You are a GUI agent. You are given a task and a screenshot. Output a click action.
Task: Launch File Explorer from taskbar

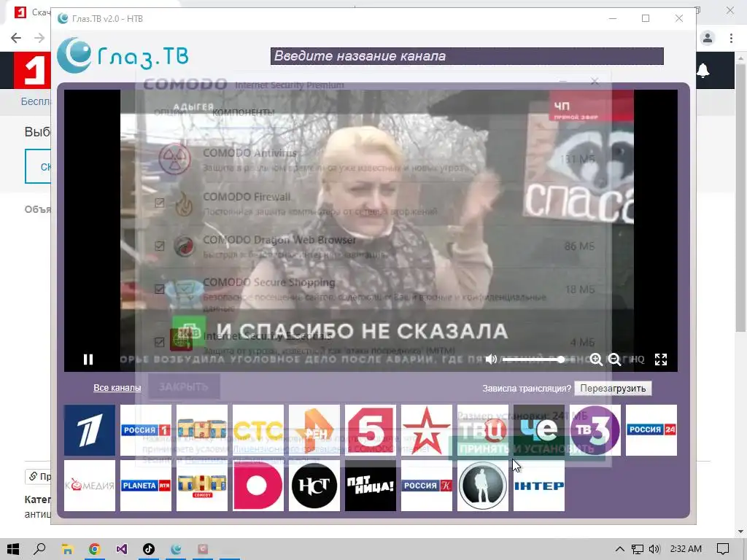pyautogui.click(x=67, y=549)
